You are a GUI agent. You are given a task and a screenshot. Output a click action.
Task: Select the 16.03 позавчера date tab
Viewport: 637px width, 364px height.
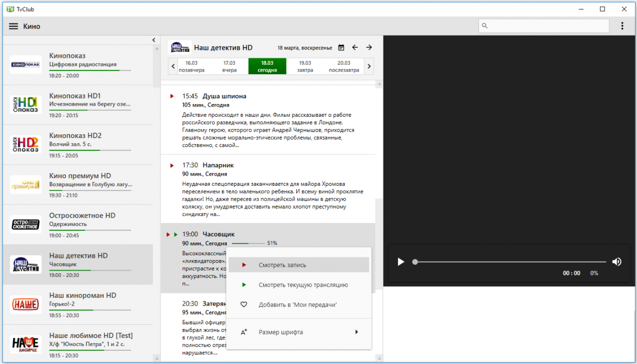pyautogui.click(x=192, y=66)
